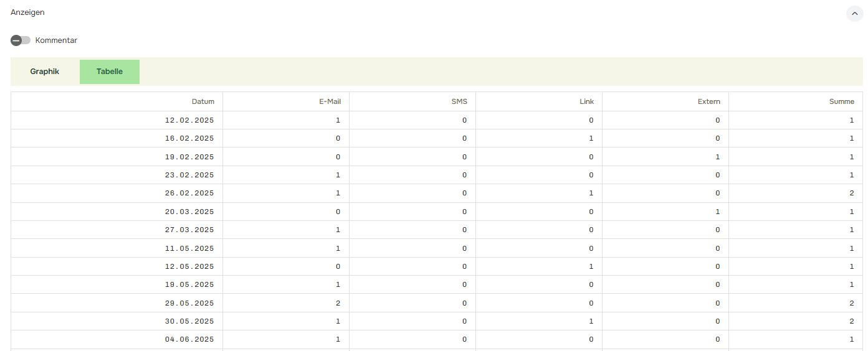Click Summe value 2 for 30.05.2025
This screenshot has height=351, width=868.
pyautogui.click(x=852, y=321)
